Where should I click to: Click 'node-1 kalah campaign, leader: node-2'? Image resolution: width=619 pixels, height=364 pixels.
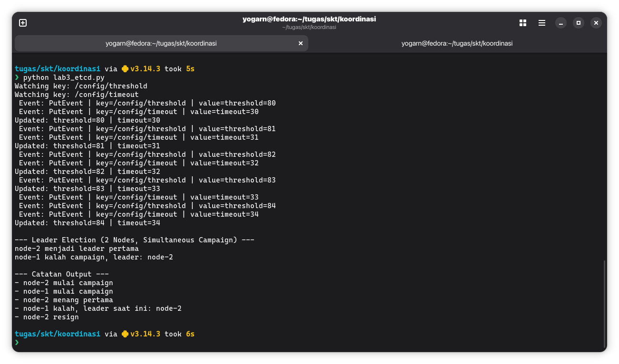[x=94, y=257]
